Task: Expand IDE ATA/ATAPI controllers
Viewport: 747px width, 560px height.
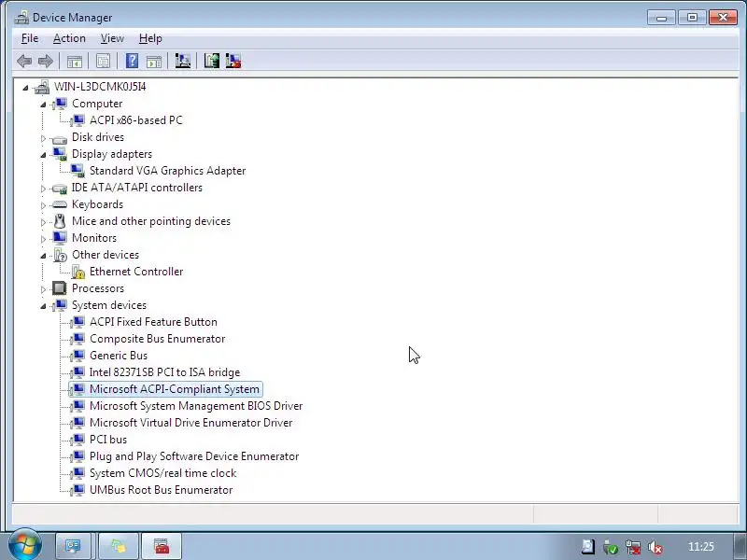Action: pyautogui.click(x=43, y=189)
